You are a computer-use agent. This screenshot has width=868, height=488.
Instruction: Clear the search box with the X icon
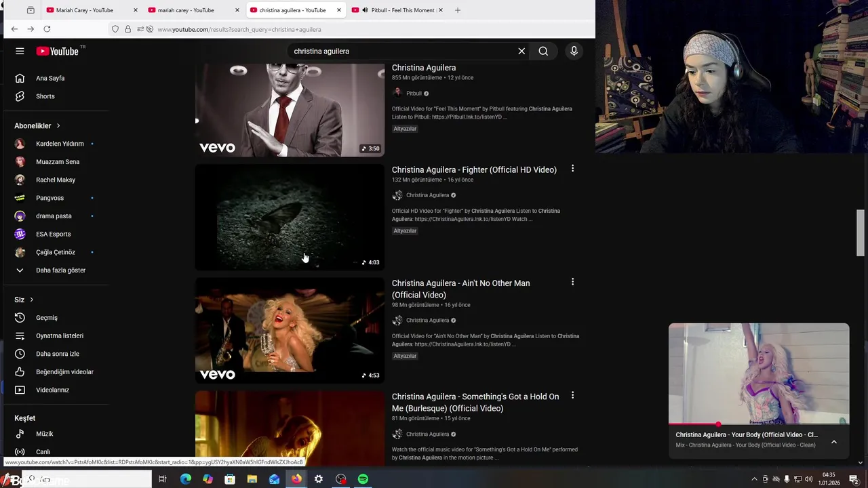521,51
